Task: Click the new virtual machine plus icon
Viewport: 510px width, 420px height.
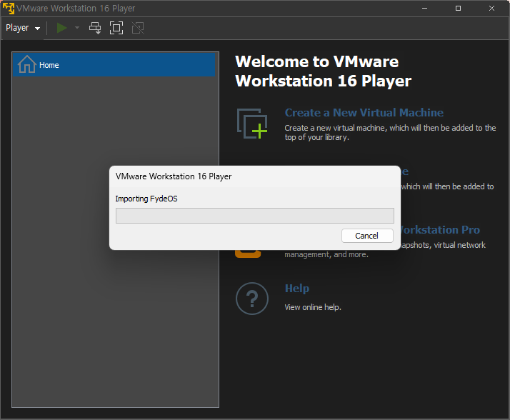Action: [x=252, y=124]
